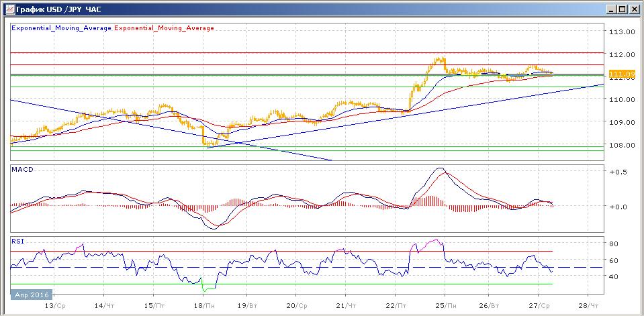Click the 25/Пн date marker on time axis
The width and height of the screenshot is (644, 316).
(x=443, y=304)
